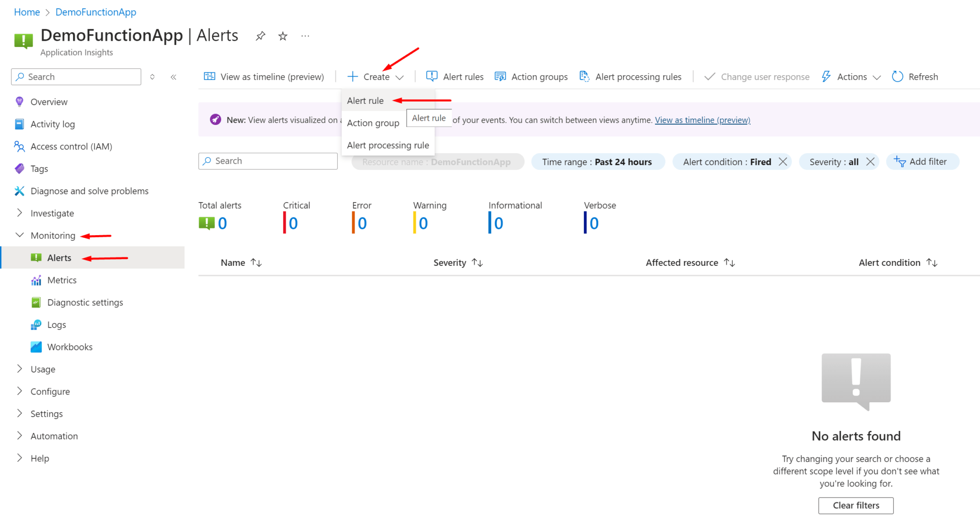The image size is (980, 532).
Task: Click the Alert rules toolbar icon
Action: [431, 76]
